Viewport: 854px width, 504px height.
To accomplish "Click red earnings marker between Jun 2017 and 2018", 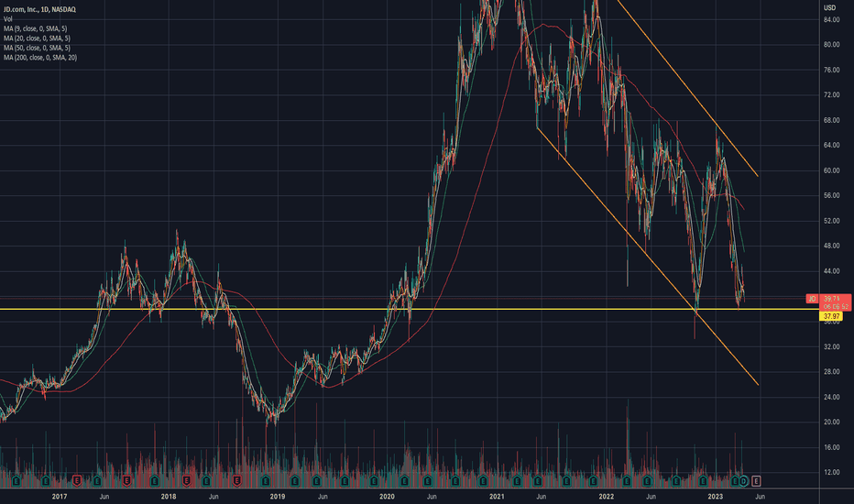I will pyautogui.click(x=126, y=481).
